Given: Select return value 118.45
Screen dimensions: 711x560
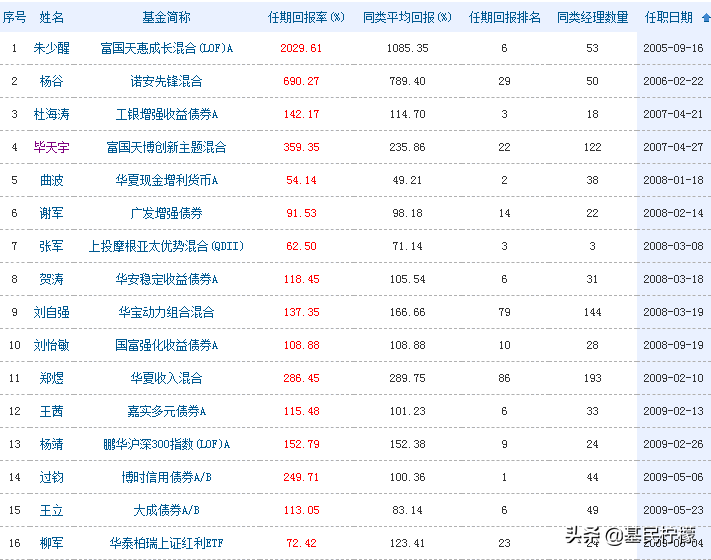Looking at the screenshot, I should [x=301, y=279].
